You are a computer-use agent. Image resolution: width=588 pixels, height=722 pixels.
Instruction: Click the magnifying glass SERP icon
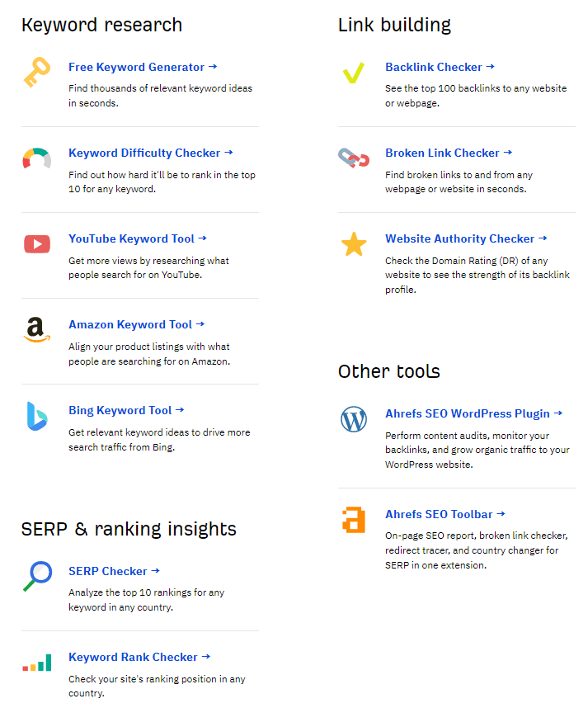pos(37,576)
